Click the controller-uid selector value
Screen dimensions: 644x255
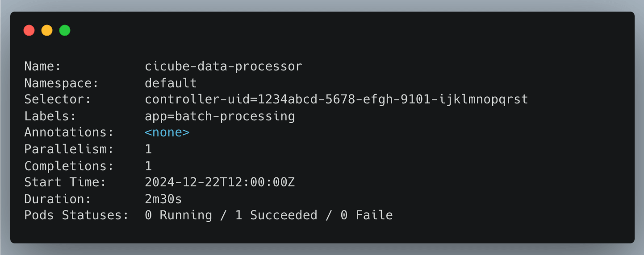[x=336, y=99]
